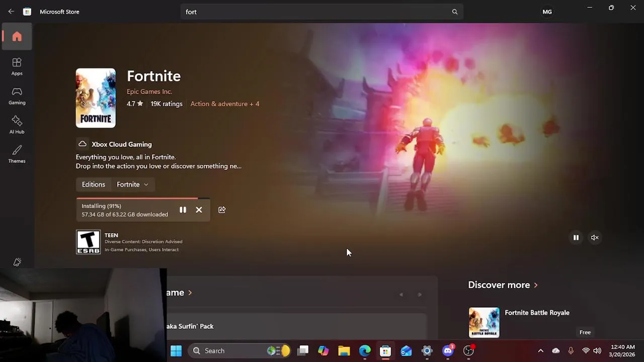Image resolution: width=644 pixels, height=362 pixels.
Task: Go back with the back arrow
Action: click(11, 12)
